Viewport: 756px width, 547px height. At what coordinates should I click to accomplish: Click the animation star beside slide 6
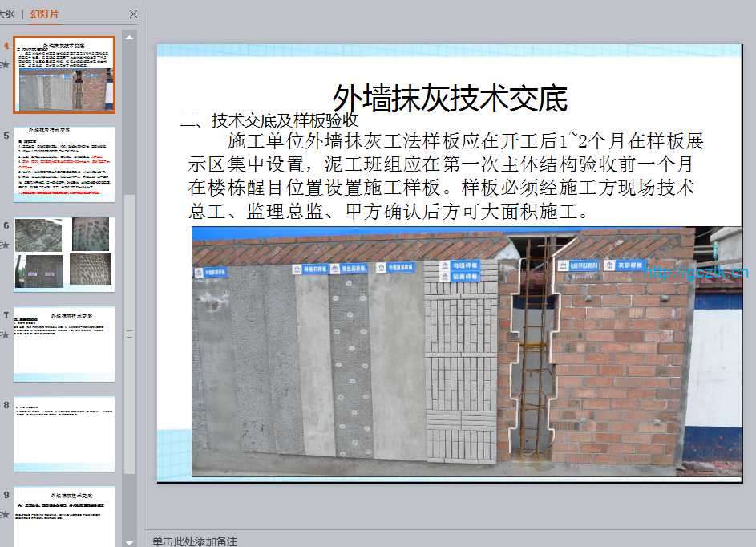pos(6,245)
